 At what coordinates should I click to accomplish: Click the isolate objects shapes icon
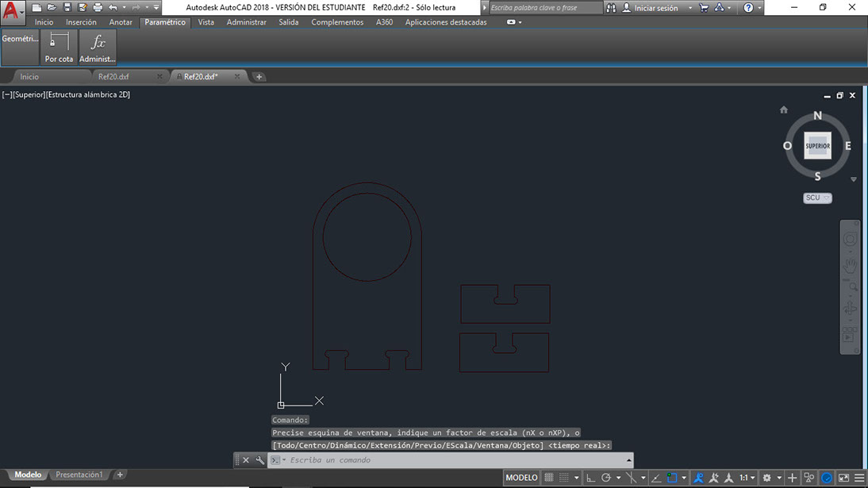tap(809, 478)
